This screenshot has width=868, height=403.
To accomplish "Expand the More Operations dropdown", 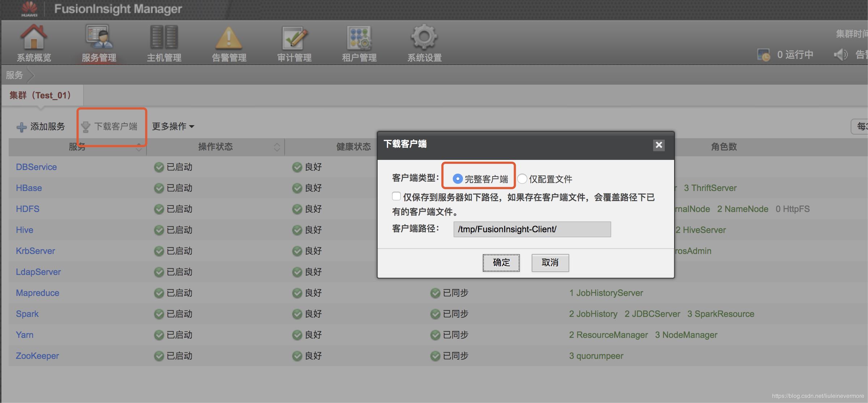I will (x=173, y=126).
